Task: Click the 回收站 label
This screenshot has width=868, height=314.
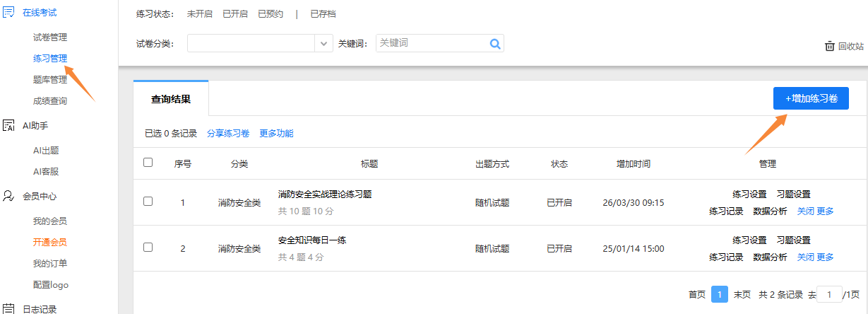Action: pos(851,46)
